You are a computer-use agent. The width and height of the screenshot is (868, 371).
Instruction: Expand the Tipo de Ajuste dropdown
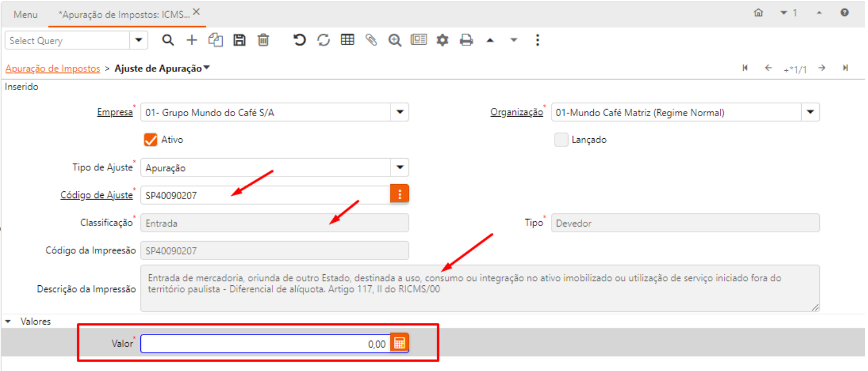click(x=400, y=167)
